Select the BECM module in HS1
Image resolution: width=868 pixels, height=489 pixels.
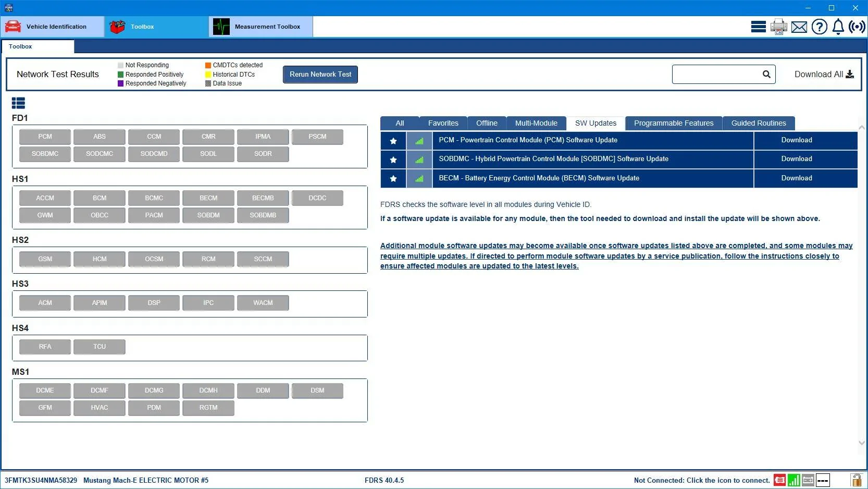tap(208, 198)
